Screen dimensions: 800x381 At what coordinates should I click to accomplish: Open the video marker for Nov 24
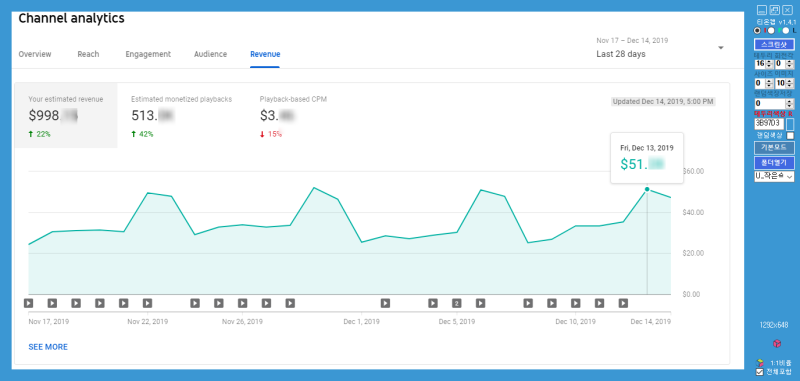195,303
